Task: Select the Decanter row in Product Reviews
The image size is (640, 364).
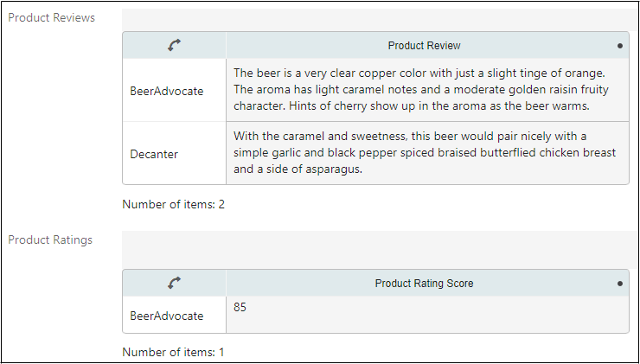Action: pyautogui.click(x=154, y=154)
